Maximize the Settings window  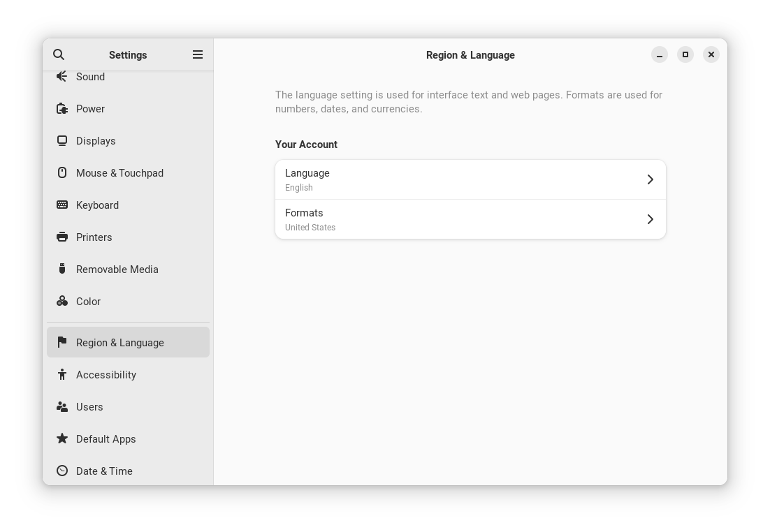685,54
